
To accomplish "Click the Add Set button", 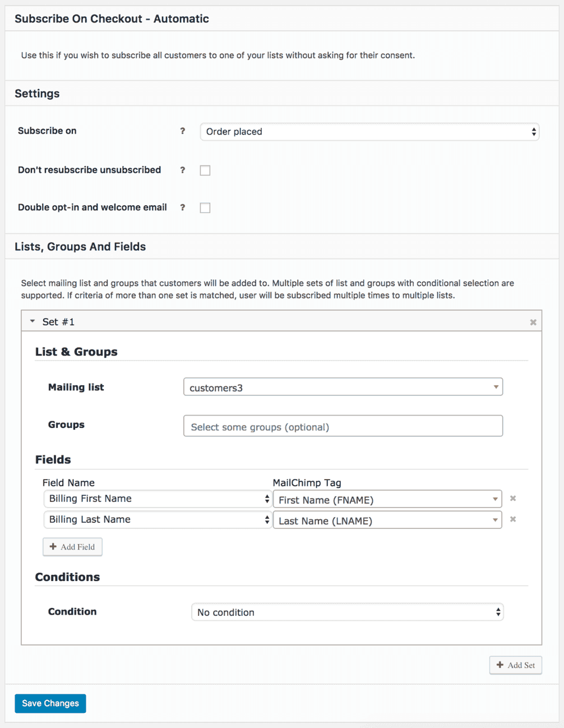I will click(515, 665).
